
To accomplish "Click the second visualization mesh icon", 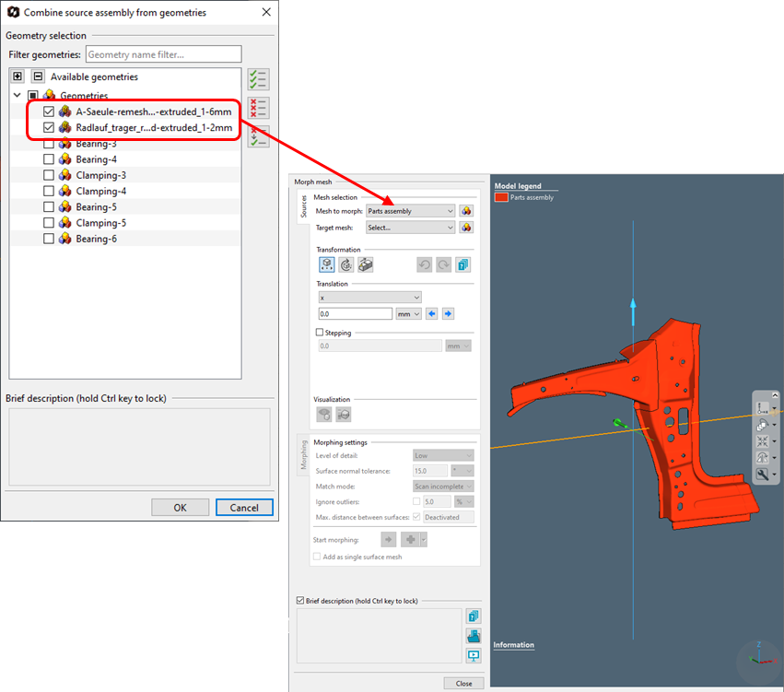I will pyautogui.click(x=344, y=414).
